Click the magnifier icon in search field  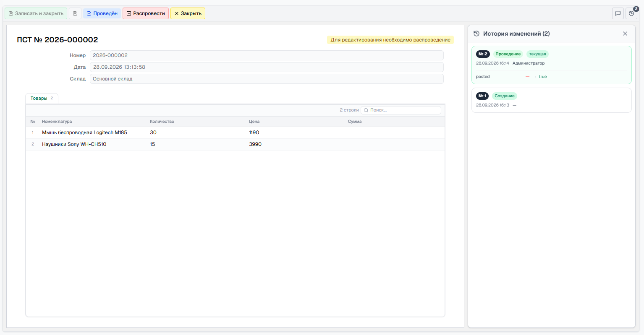pos(366,110)
